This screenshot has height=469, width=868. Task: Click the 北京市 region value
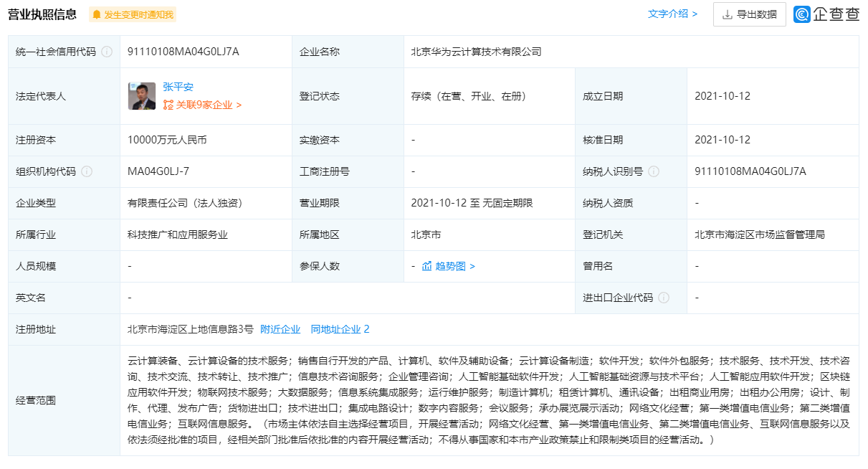(x=426, y=234)
